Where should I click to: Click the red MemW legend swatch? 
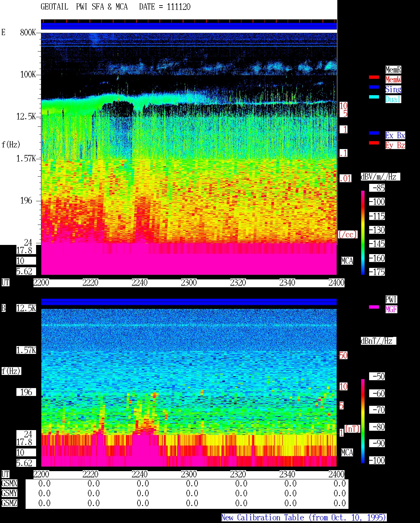[x=374, y=77]
